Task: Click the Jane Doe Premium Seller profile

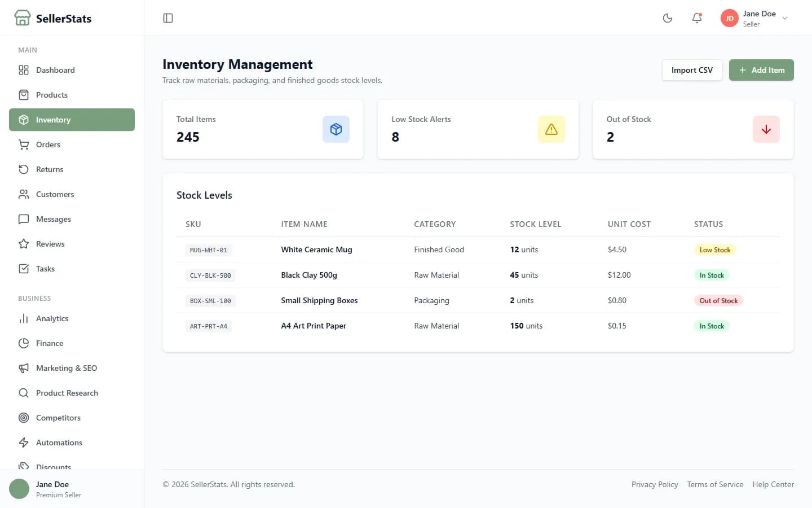Action: click(x=72, y=489)
